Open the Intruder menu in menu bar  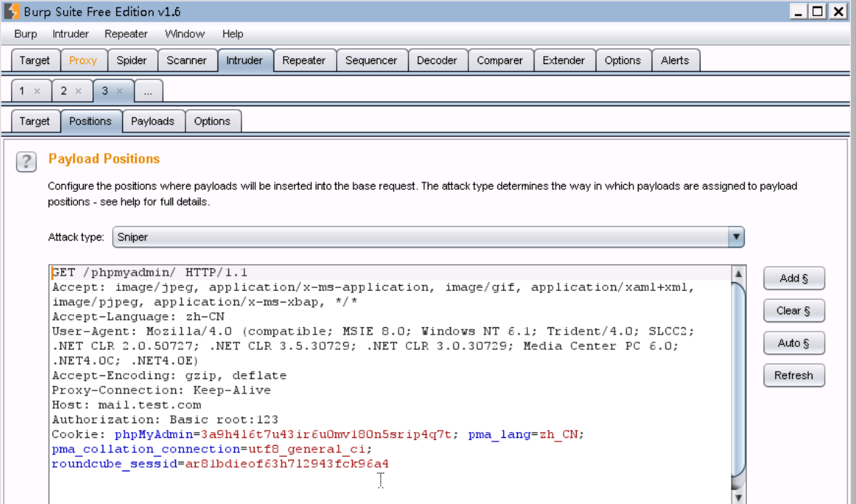pyautogui.click(x=71, y=34)
